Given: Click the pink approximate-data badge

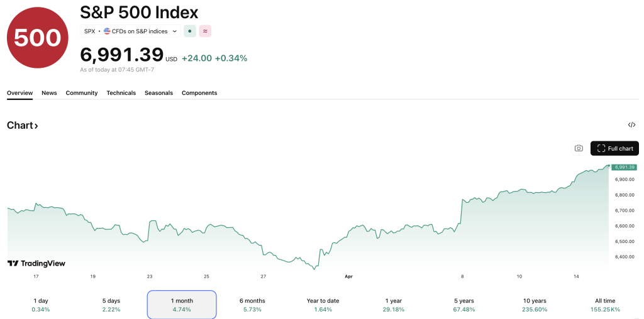Looking at the screenshot, I should pos(205,31).
